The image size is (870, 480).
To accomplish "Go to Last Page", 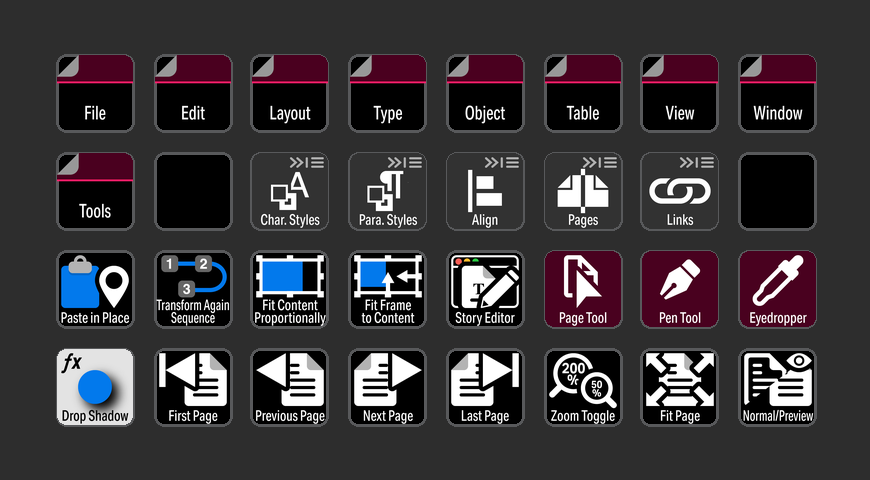I will pos(485,387).
